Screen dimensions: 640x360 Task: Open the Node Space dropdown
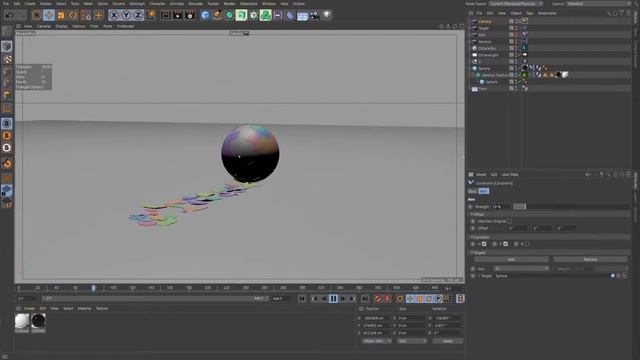[x=516, y=4]
